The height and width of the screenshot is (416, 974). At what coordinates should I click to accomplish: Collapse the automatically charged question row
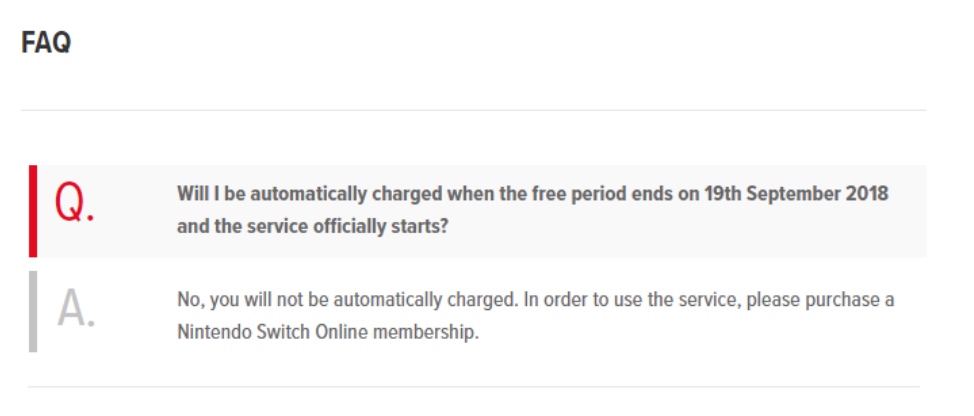(x=478, y=211)
